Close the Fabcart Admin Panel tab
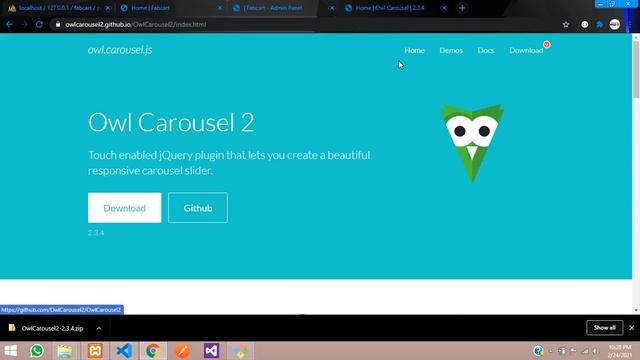This screenshot has height=360, width=640. tap(332, 8)
